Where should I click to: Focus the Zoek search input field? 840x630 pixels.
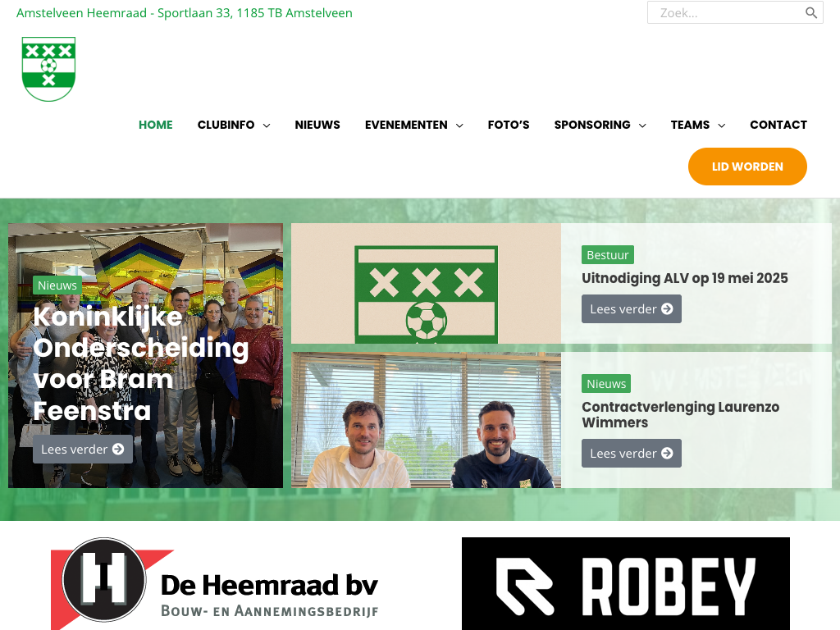[726, 13]
